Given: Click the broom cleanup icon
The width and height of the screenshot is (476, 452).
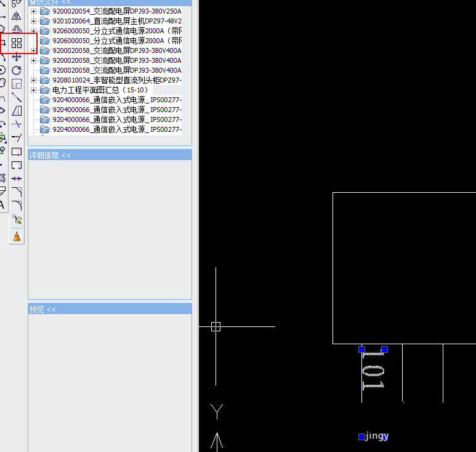Looking at the screenshot, I should [x=17, y=236].
